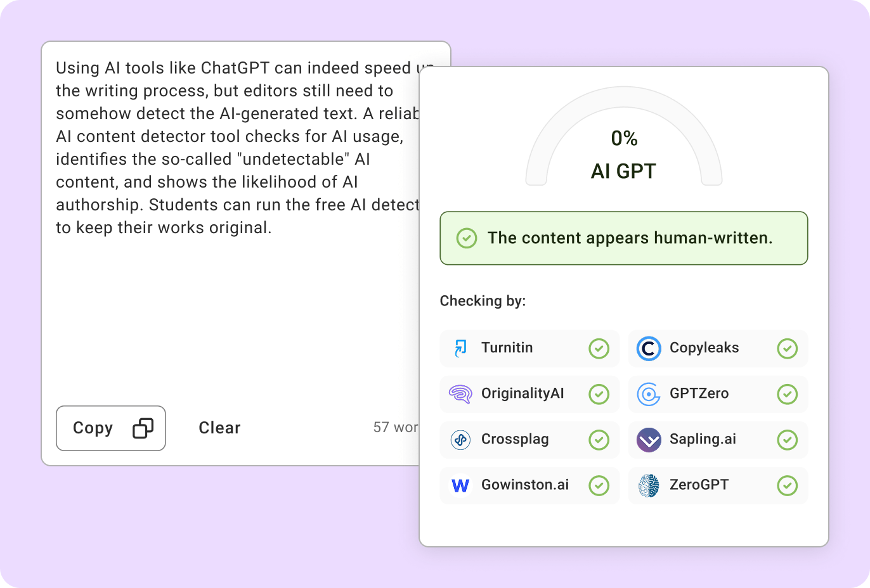This screenshot has height=588, width=870.
Task: Toggle the checkmark beside GPTZero
Action: (787, 393)
